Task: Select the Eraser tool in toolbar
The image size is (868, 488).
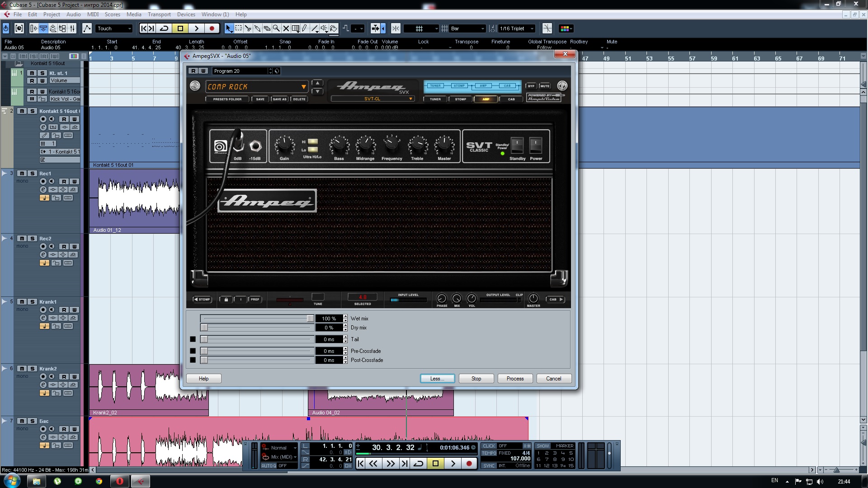Action: pos(267,28)
